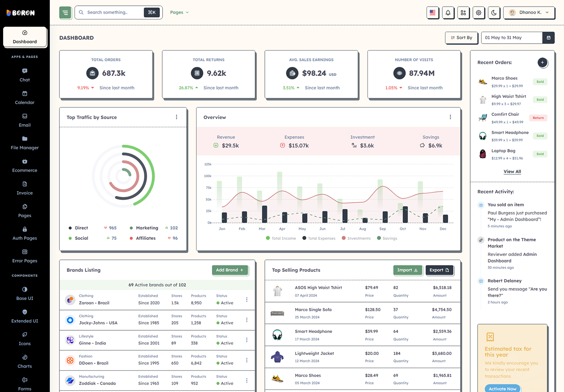
Task: Click View All under Recent Orders
Action: (x=512, y=171)
